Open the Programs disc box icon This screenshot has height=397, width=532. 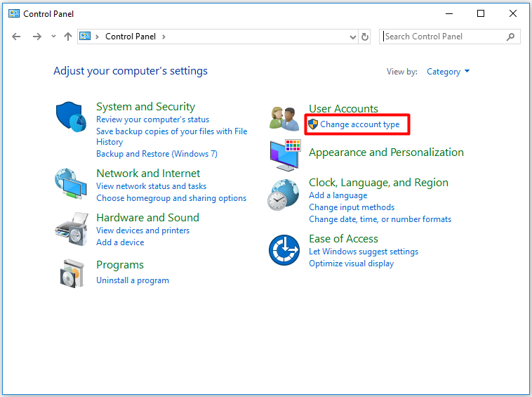72,273
